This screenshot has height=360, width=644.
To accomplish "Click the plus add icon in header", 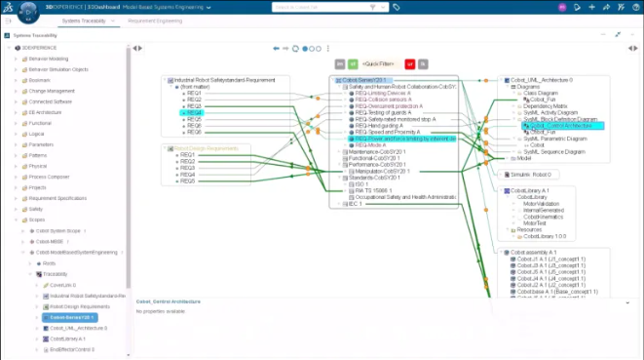I will click(x=591, y=7).
